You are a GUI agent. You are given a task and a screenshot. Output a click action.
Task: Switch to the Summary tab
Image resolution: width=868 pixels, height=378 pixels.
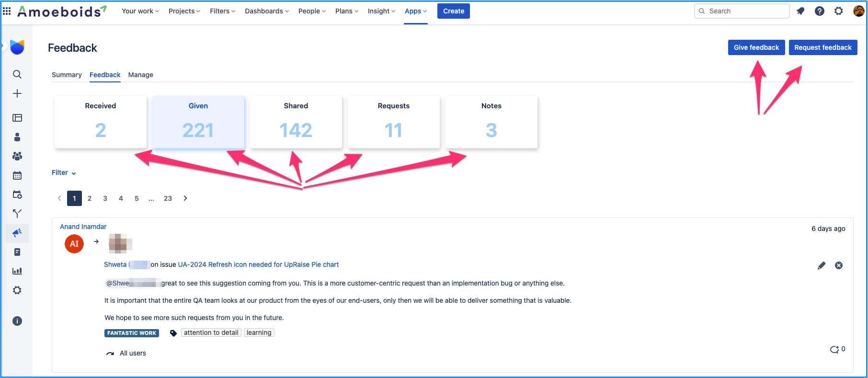pyautogui.click(x=67, y=75)
